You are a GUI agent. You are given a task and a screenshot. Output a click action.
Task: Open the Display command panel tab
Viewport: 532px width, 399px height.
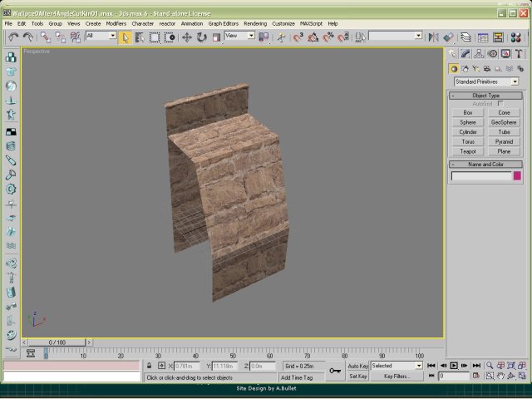tap(505, 54)
